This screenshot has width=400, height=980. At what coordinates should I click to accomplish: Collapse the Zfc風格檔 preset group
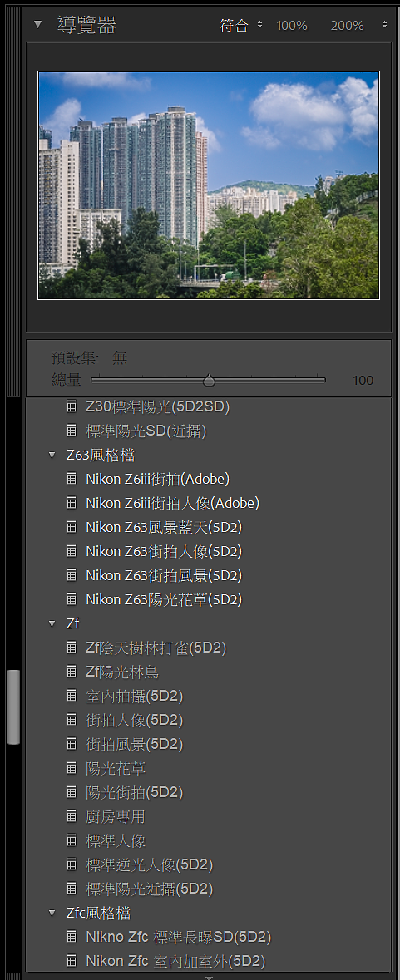click(x=52, y=914)
